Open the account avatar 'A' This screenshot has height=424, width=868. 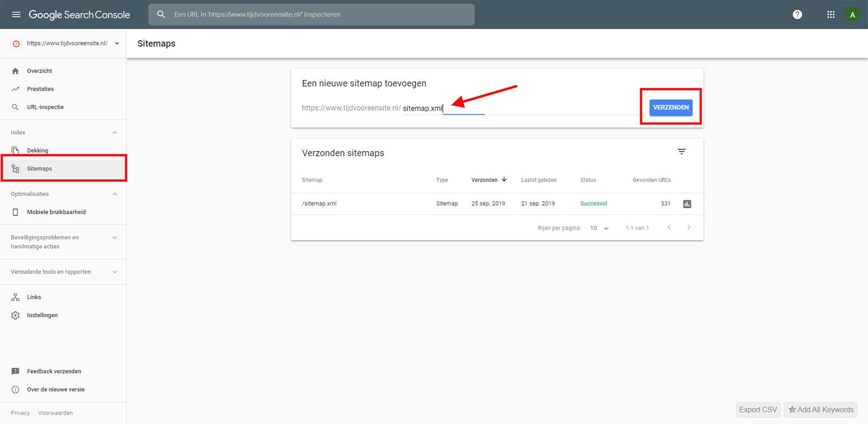(852, 15)
